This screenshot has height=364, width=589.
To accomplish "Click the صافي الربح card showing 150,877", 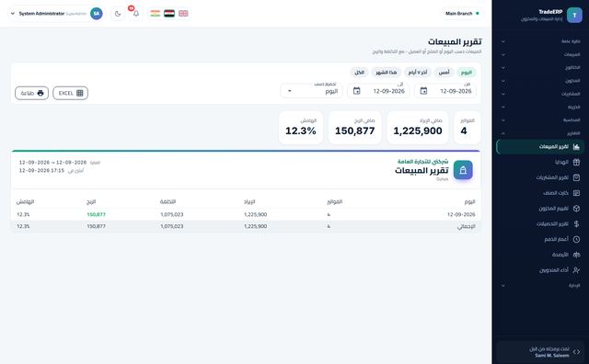I will click(355, 128).
